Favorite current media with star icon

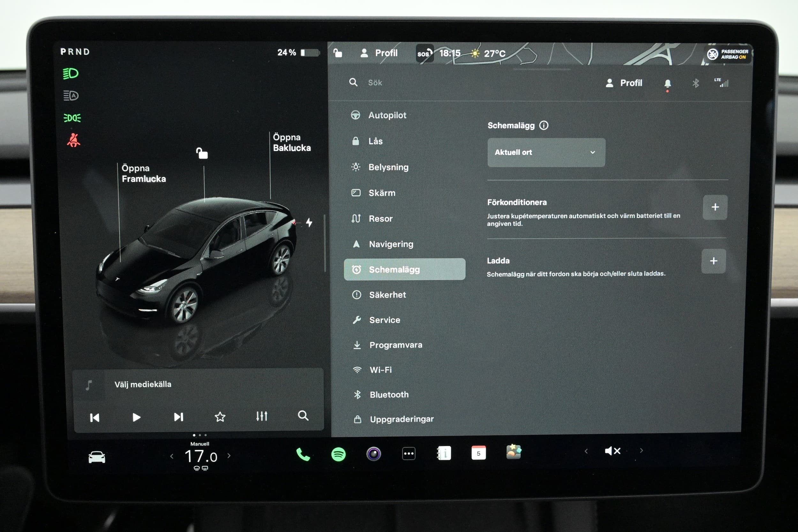click(x=220, y=417)
